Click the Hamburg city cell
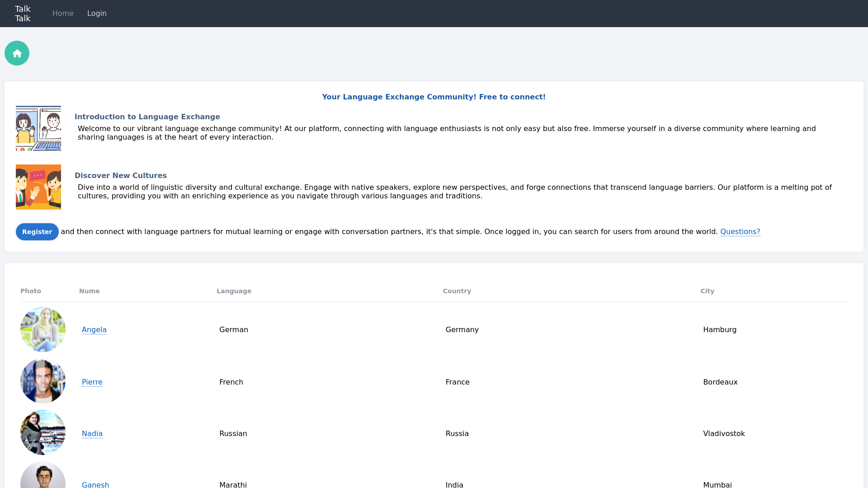 [720, 330]
